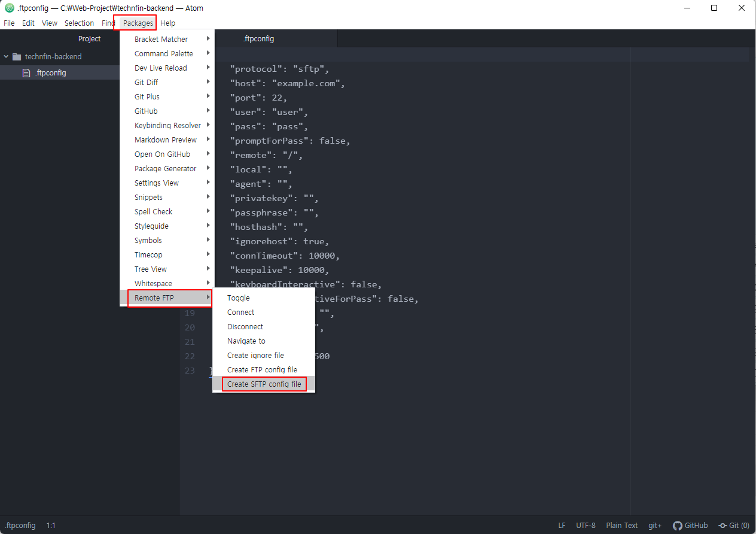Screen dimensions: 756x534
Task: Click the 1:1 cursor position indicator
Action: pyautogui.click(x=51, y=525)
